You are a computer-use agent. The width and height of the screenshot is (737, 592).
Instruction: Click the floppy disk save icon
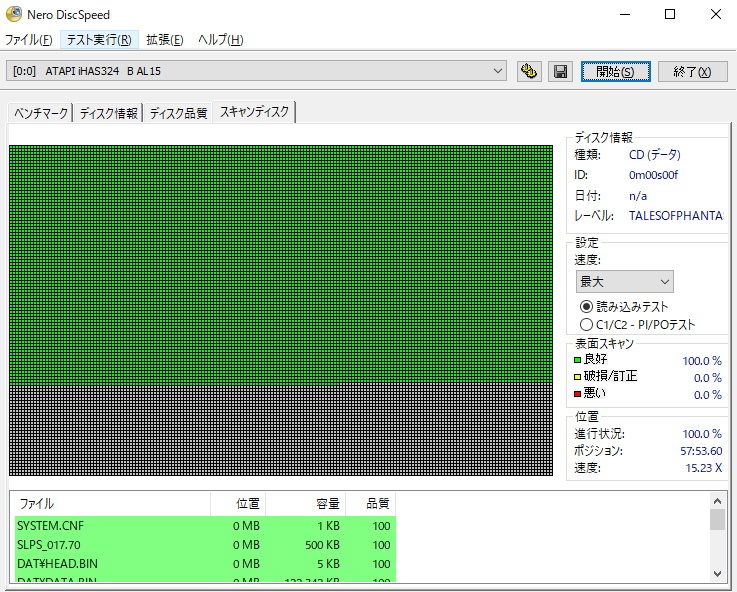pos(560,71)
